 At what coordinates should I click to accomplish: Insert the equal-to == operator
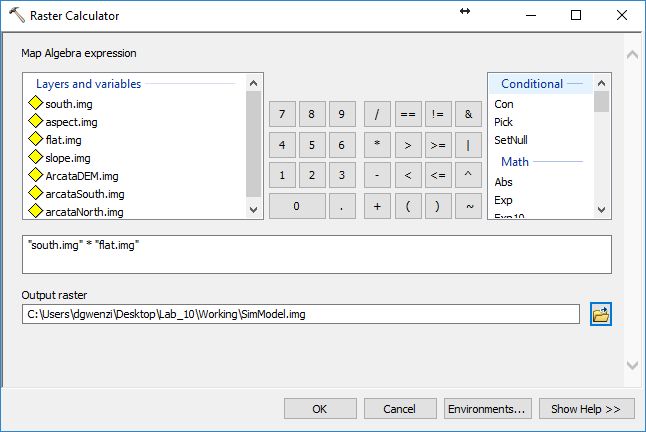pos(408,114)
